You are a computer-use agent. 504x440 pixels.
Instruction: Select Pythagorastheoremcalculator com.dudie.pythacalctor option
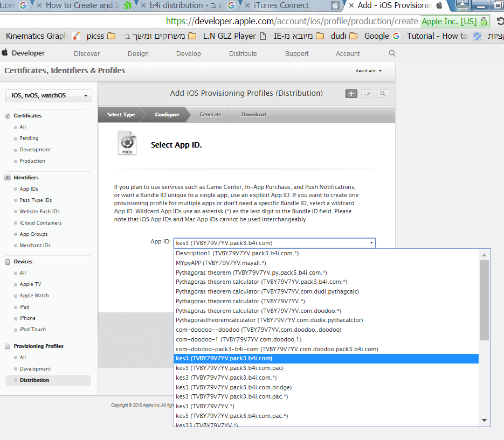point(326,320)
